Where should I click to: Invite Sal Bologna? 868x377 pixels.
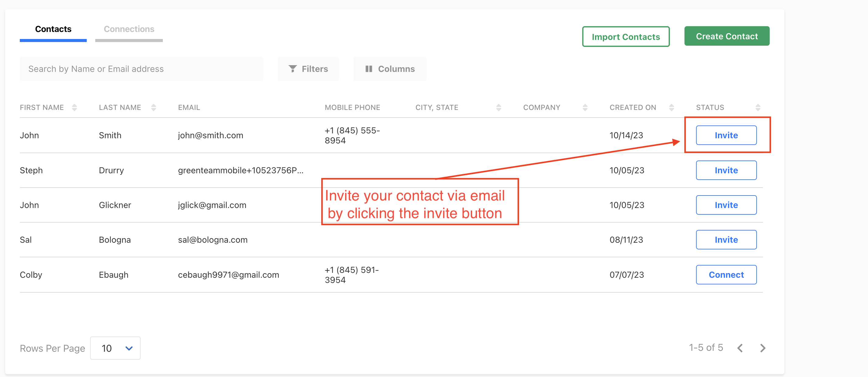pyautogui.click(x=726, y=240)
